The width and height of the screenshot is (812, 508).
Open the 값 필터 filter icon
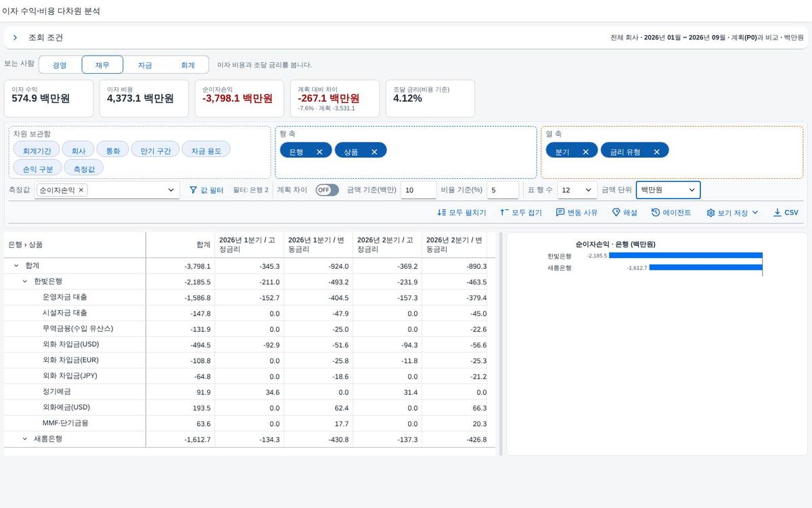193,190
